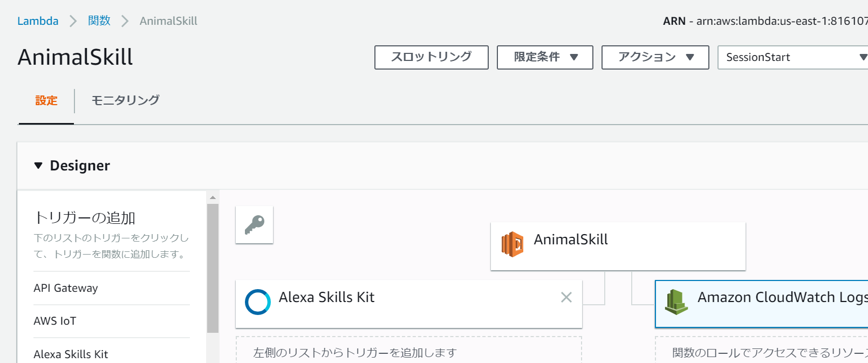Click the green Amazon CloudWatch Logs icon
The image size is (868, 363).
676,302
